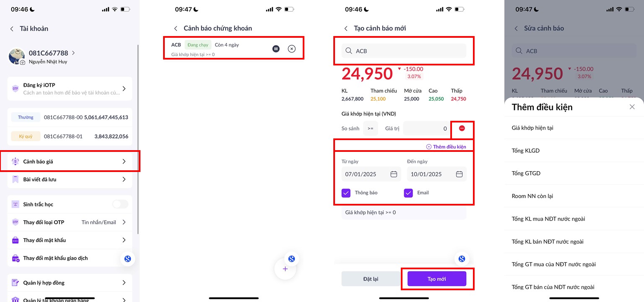Toggle the 'Sinh trắc học' switch

click(x=120, y=204)
